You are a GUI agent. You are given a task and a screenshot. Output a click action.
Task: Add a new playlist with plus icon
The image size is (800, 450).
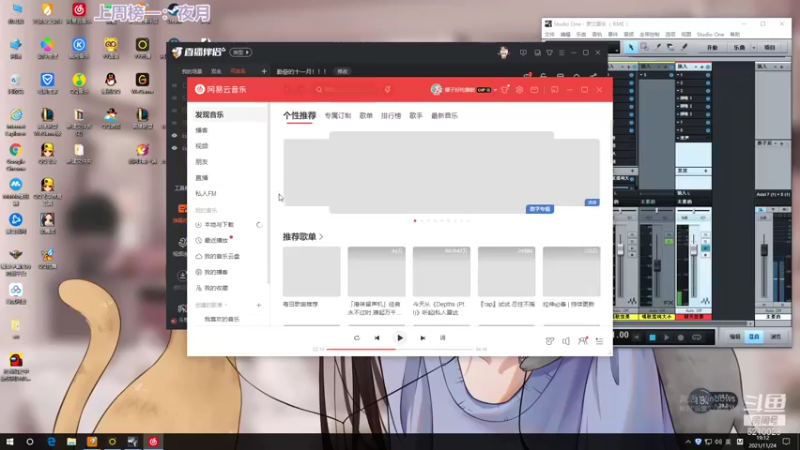259,305
